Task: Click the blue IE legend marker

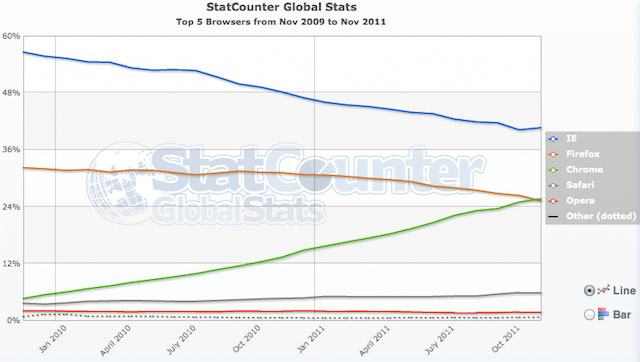Action: click(x=553, y=139)
